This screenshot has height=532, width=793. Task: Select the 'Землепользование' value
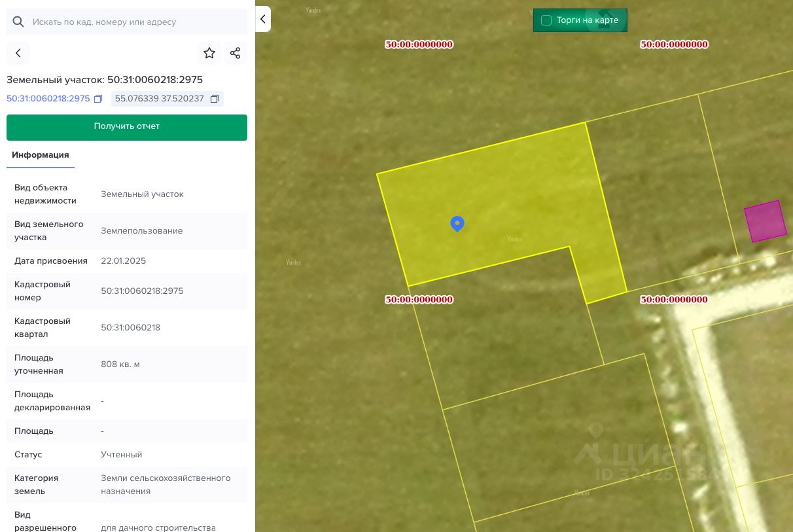[142, 231]
